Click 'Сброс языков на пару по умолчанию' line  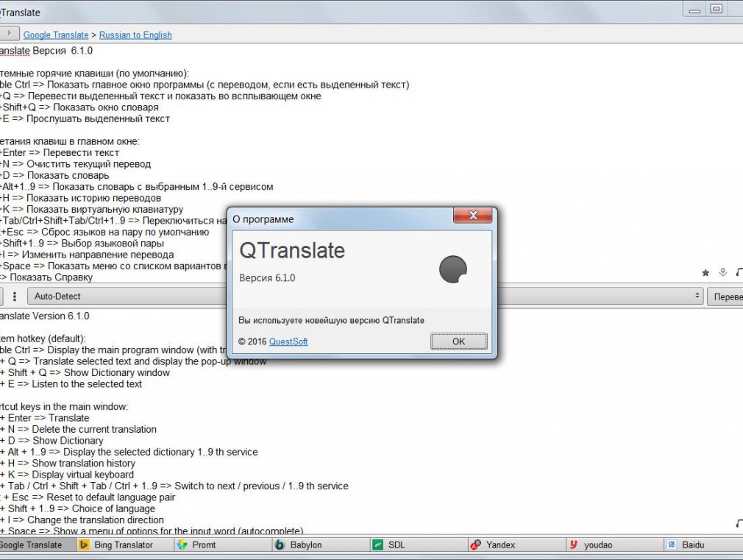tap(104, 232)
